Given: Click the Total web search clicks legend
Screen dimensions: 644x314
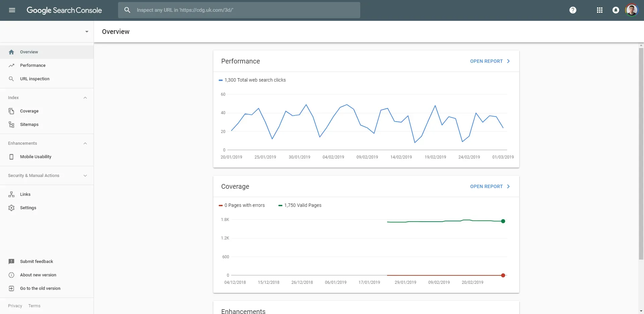Looking at the screenshot, I should pos(252,80).
